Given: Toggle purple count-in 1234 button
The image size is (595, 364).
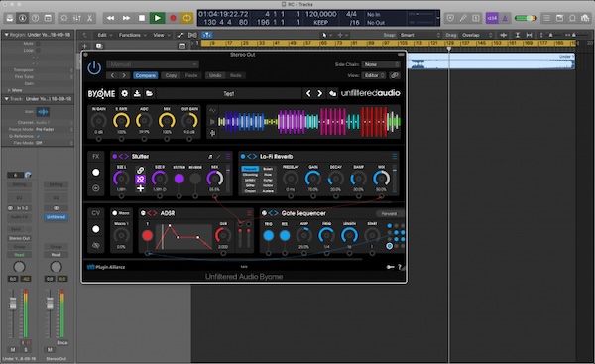Looking at the screenshot, I should point(492,18).
